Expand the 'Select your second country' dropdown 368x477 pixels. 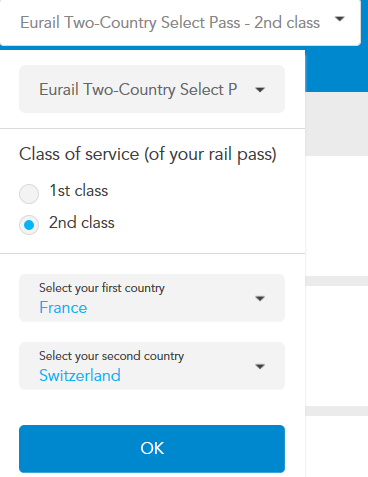click(x=152, y=366)
